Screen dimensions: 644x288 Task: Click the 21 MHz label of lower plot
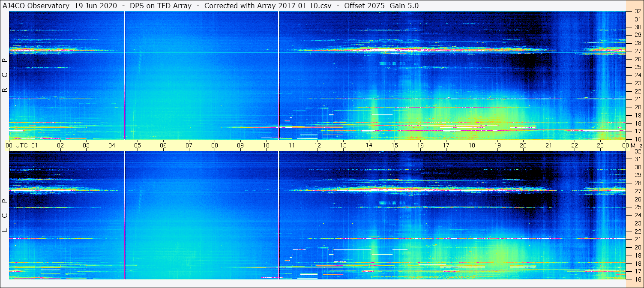[x=637, y=239]
